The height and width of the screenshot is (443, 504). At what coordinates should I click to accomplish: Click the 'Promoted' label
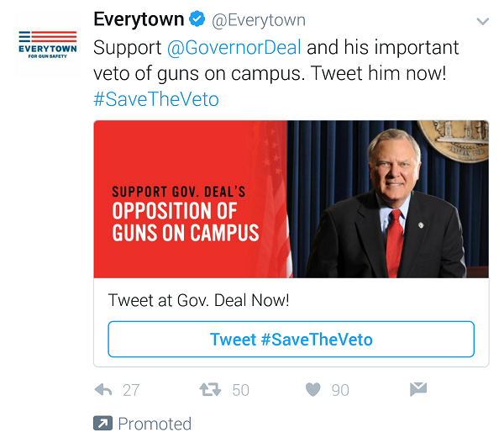click(155, 423)
